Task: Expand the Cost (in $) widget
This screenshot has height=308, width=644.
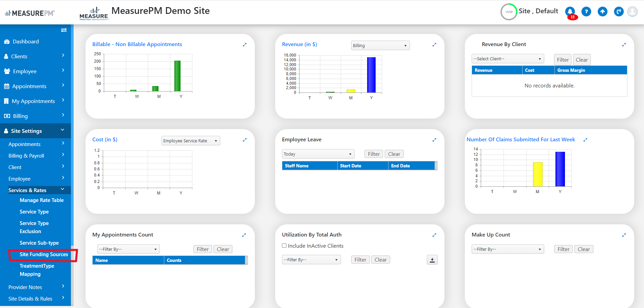Action: pyautogui.click(x=245, y=140)
